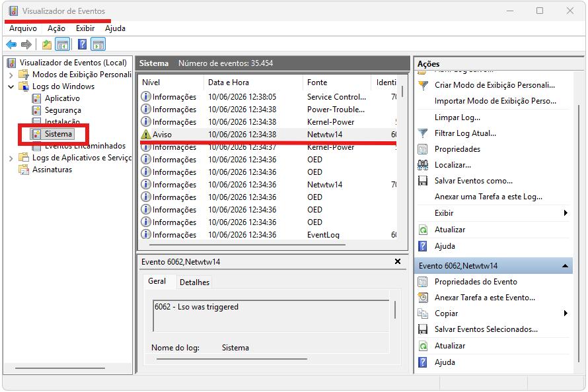Click the Visualizador de Eventos (Local) root icon
The image size is (588, 392).
(12, 63)
